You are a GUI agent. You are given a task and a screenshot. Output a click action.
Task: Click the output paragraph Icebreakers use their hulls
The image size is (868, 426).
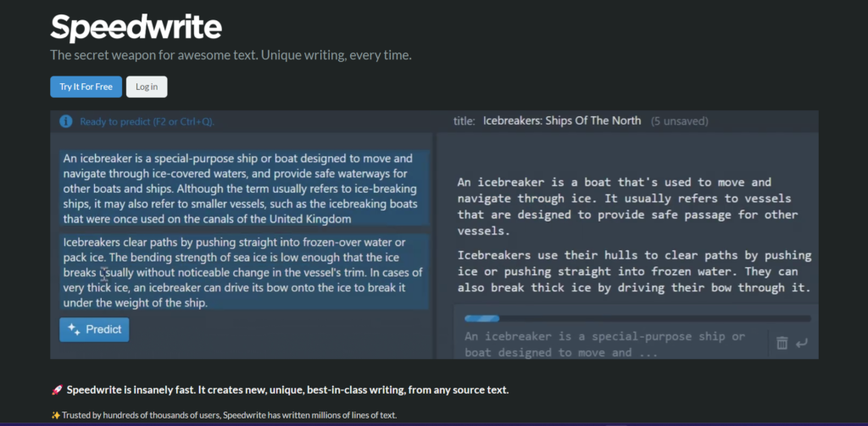634,272
